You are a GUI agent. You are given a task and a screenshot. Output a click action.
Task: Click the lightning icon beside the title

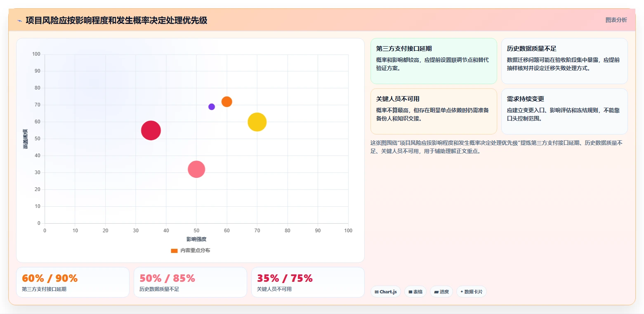pyautogui.click(x=20, y=21)
